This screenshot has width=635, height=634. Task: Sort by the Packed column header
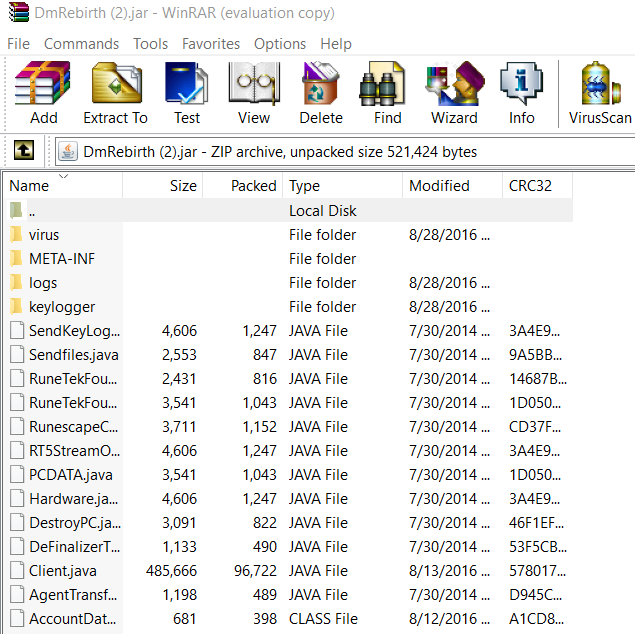pos(243,186)
